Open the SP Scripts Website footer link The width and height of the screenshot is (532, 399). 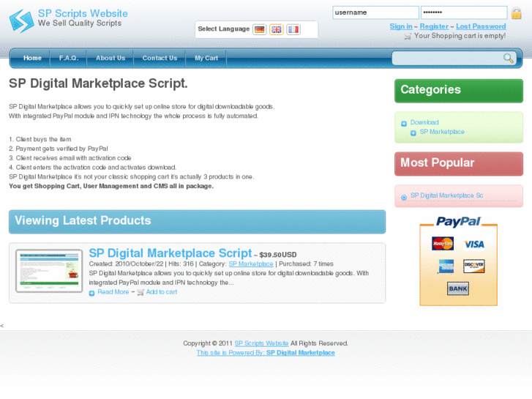pyautogui.click(x=261, y=343)
